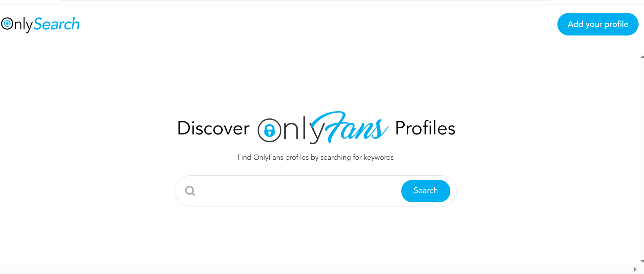This screenshot has height=274, width=644.
Task: Click the Find OnlyFans profiles subtitle text
Action: point(315,157)
